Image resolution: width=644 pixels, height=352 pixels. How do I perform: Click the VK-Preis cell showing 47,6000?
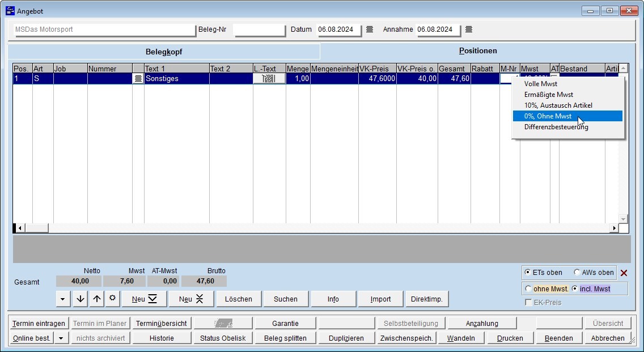tap(378, 78)
